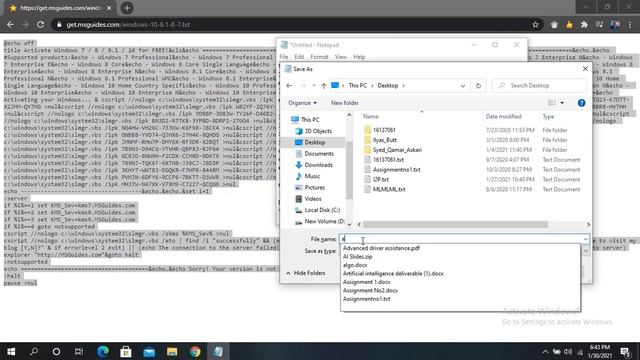Refresh the Desktop folder listing
Image resolution: width=640 pixels, height=360 pixels.
tap(478, 86)
